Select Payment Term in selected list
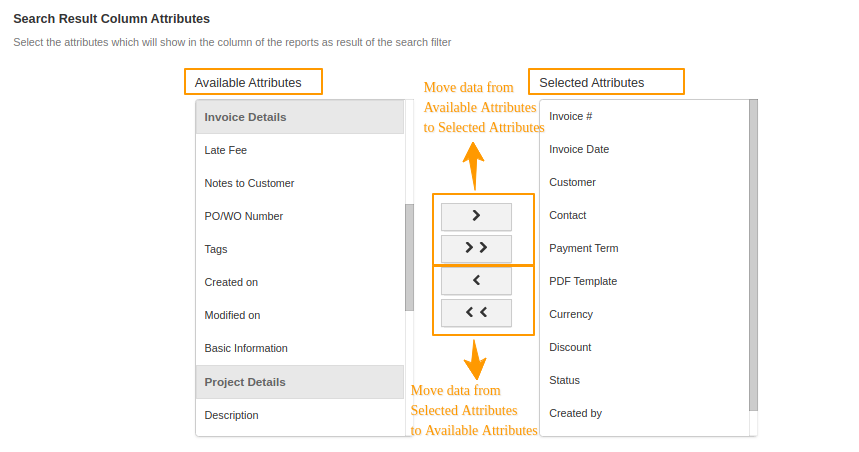 (x=584, y=248)
